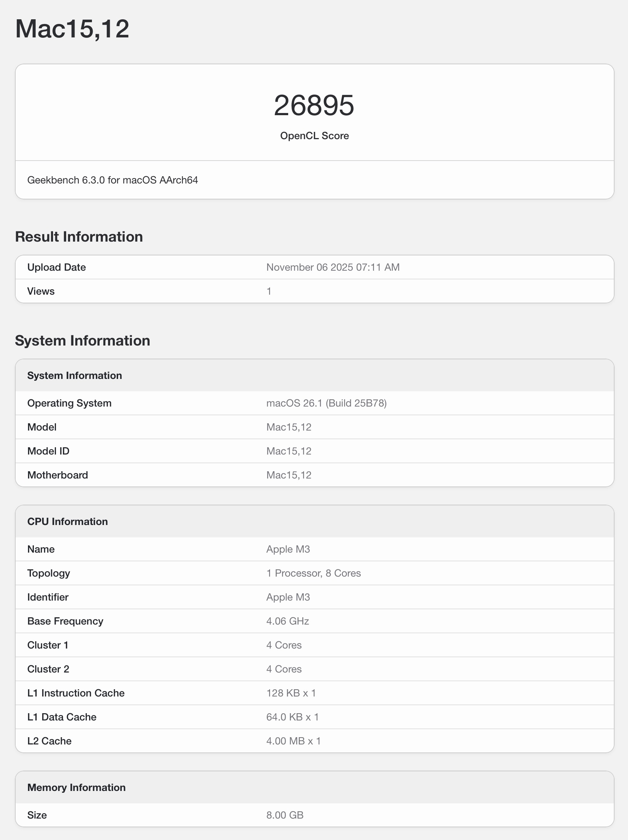Screen dimensions: 628x840
Task: Click the CPU Information table header
Action: (67, 522)
